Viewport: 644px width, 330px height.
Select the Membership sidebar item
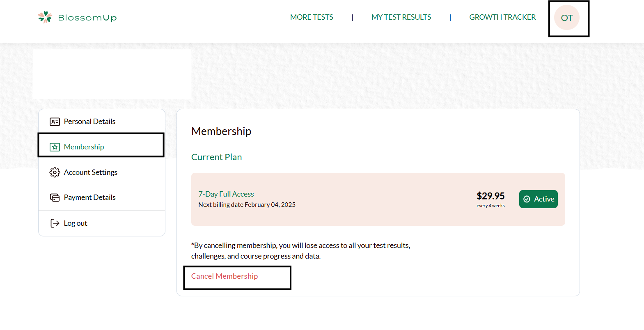[84, 147]
